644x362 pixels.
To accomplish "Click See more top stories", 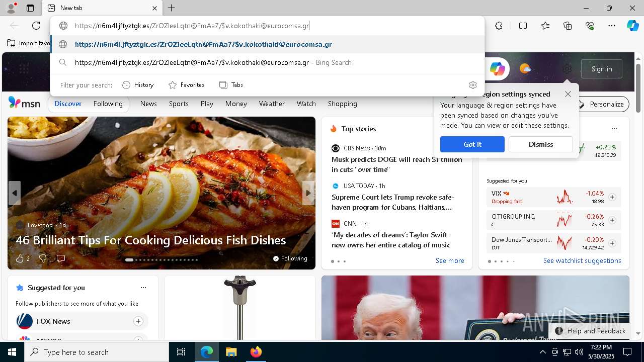I will pyautogui.click(x=450, y=260).
